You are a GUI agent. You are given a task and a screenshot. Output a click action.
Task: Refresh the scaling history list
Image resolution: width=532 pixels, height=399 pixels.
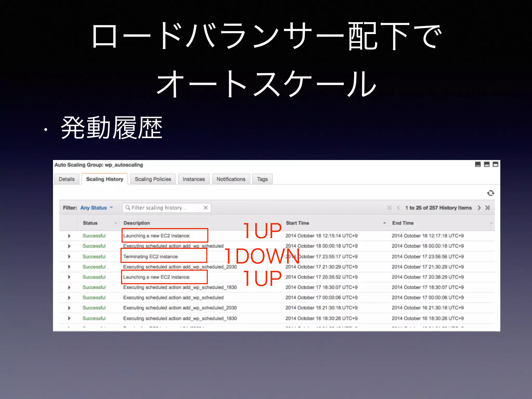[x=490, y=193]
